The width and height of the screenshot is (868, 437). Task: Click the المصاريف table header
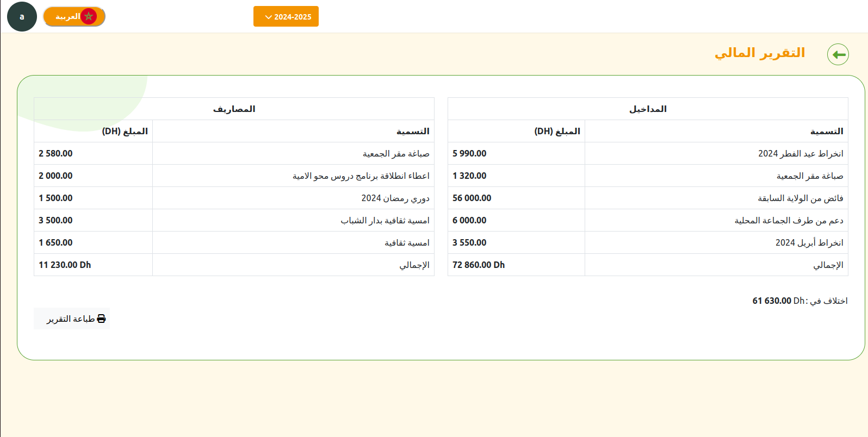[234, 109]
